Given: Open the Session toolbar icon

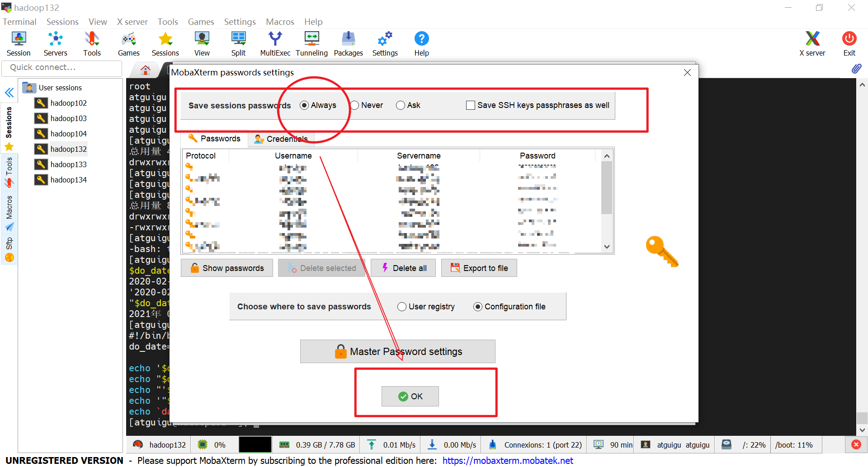Looking at the screenshot, I should [19, 44].
